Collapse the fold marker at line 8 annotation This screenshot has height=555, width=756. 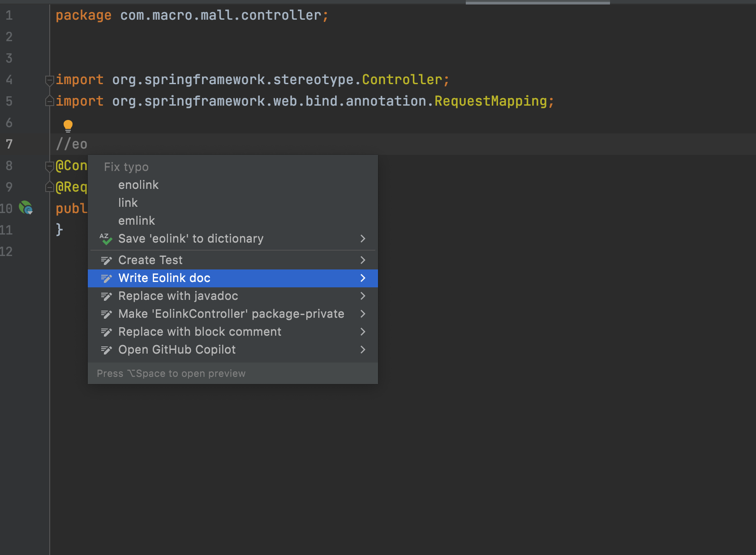click(x=50, y=166)
